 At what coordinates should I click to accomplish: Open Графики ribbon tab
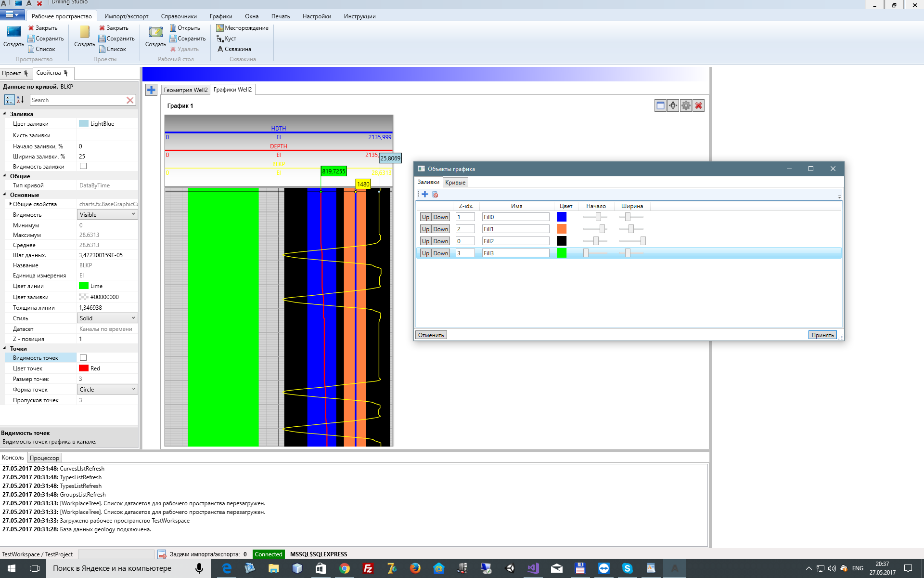point(221,16)
